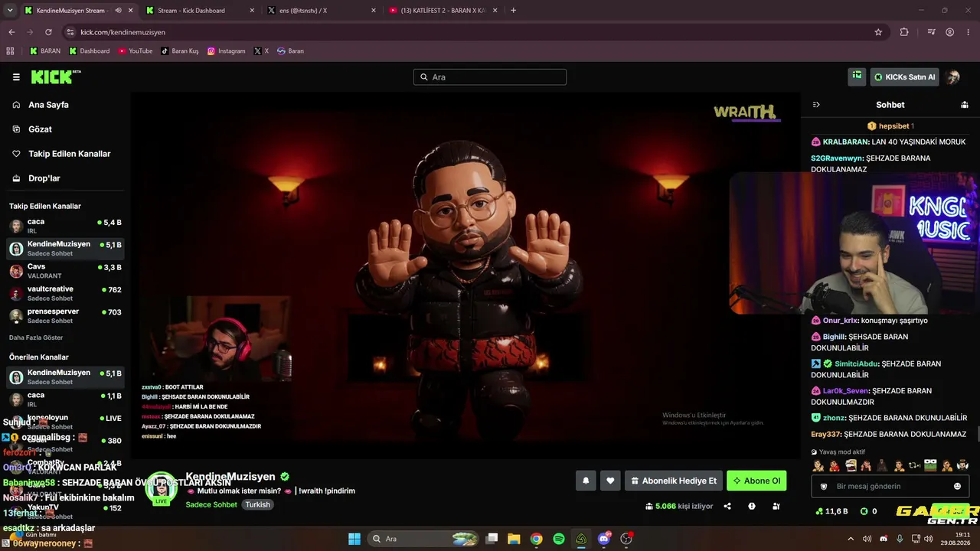Reload the current page
This screenshot has width=980, height=551.
click(x=48, y=32)
